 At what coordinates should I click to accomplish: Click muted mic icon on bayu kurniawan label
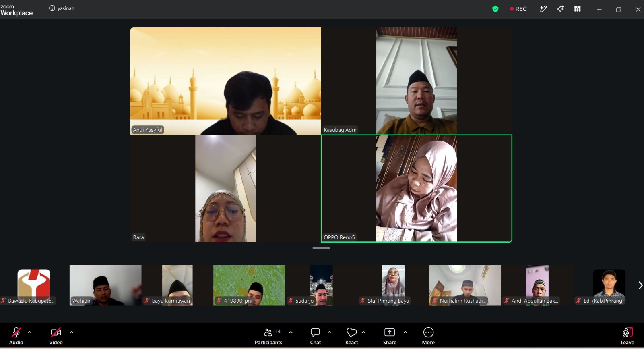tap(147, 301)
